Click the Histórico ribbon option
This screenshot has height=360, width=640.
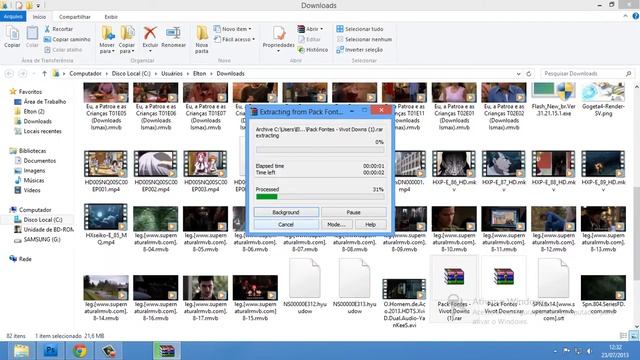pos(313,49)
